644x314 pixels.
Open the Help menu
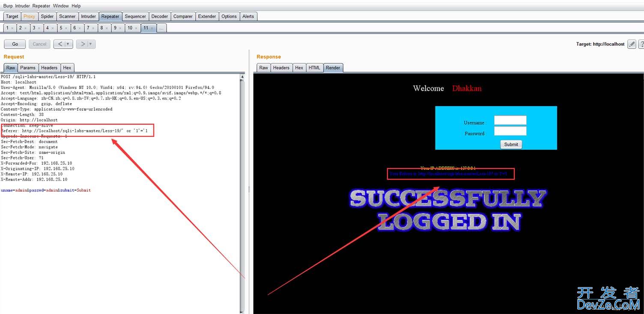click(x=76, y=6)
